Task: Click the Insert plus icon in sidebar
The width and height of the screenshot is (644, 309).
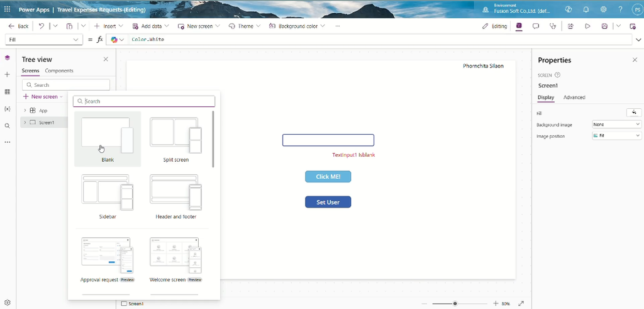Action: (7, 74)
